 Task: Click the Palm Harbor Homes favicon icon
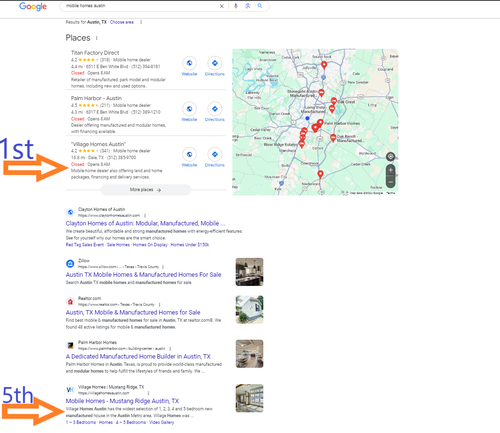pyautogui.click(x=70, y=345)
